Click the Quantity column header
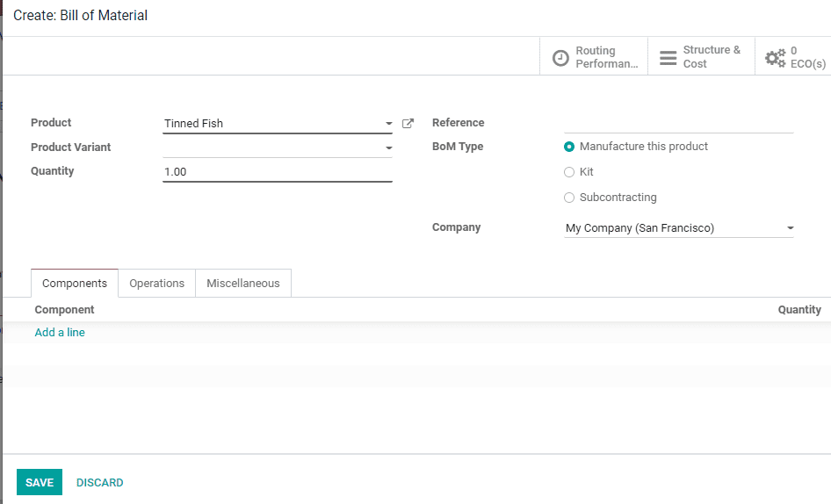The height and width of the screenshot is (504, 831). click(x=799, y=309)
